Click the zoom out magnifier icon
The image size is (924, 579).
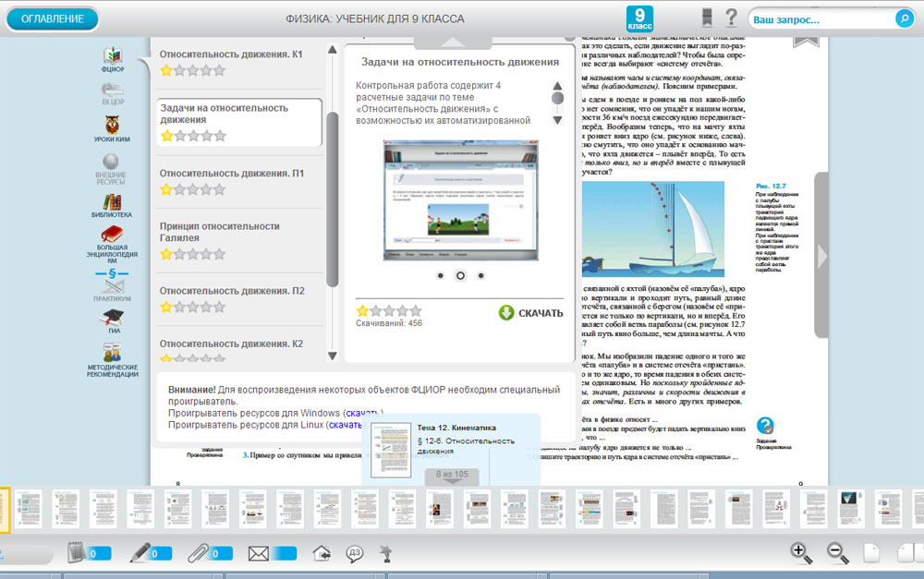tap(837, 552)
